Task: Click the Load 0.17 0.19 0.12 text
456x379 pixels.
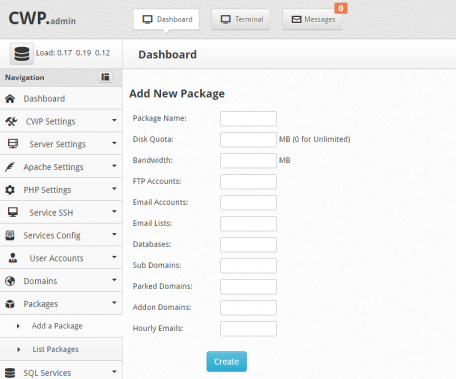Action: coord(73,53)
